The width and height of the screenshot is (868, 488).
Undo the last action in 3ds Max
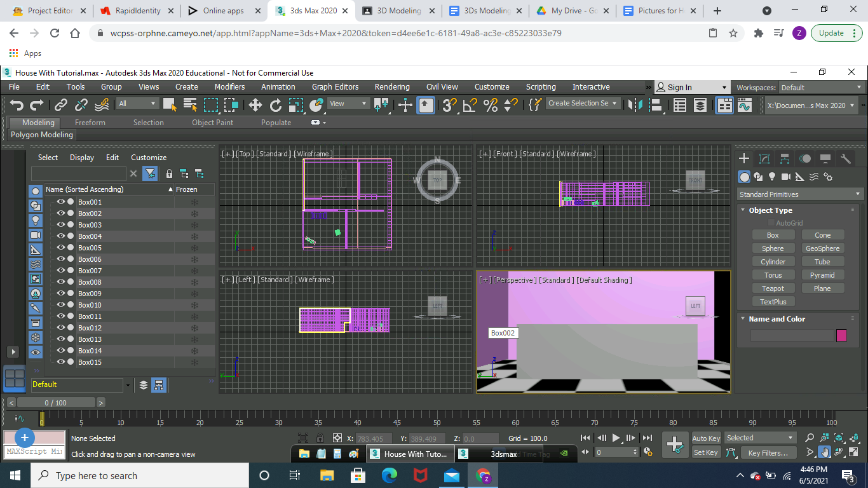pos(17,105)
